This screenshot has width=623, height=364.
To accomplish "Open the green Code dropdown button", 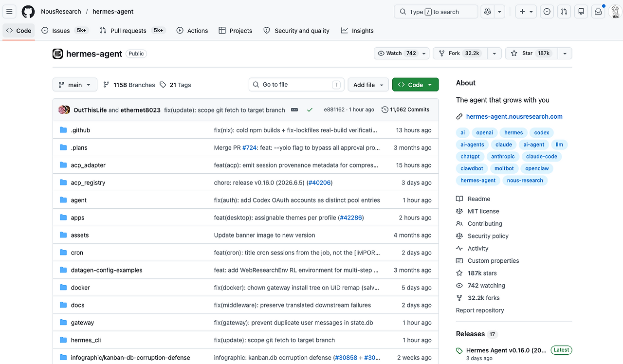I will (x=415, y=85).
